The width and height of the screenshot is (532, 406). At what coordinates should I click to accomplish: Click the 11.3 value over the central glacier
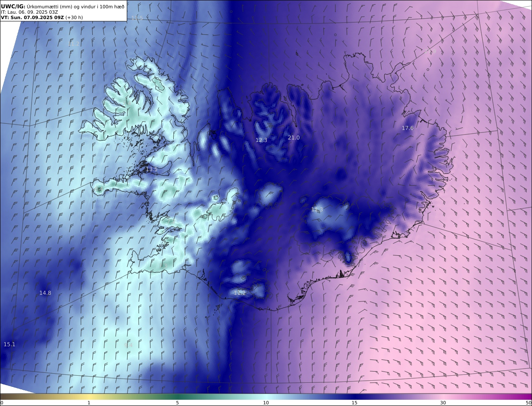317,210
